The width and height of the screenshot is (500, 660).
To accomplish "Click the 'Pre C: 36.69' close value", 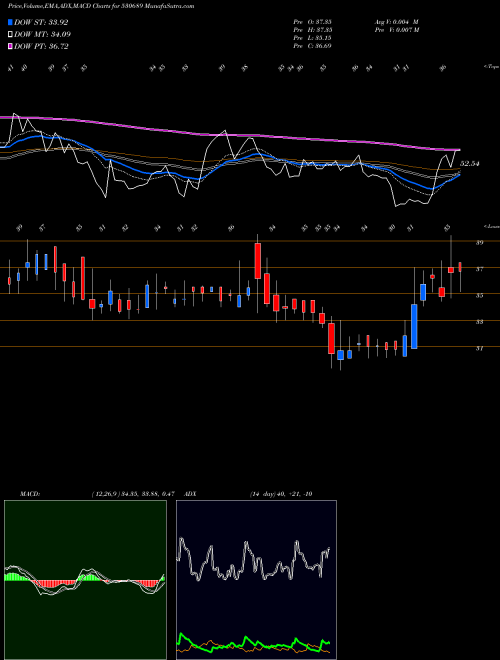I will pos(312,46).
